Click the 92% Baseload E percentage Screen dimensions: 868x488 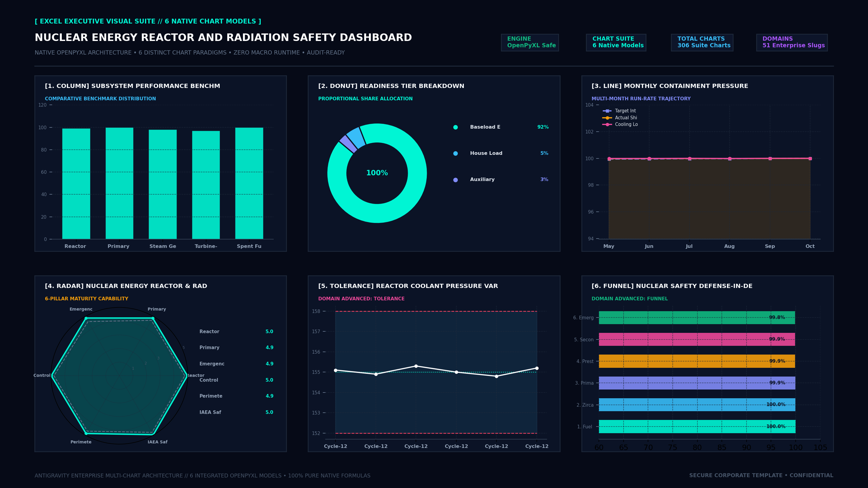(543, 127)
